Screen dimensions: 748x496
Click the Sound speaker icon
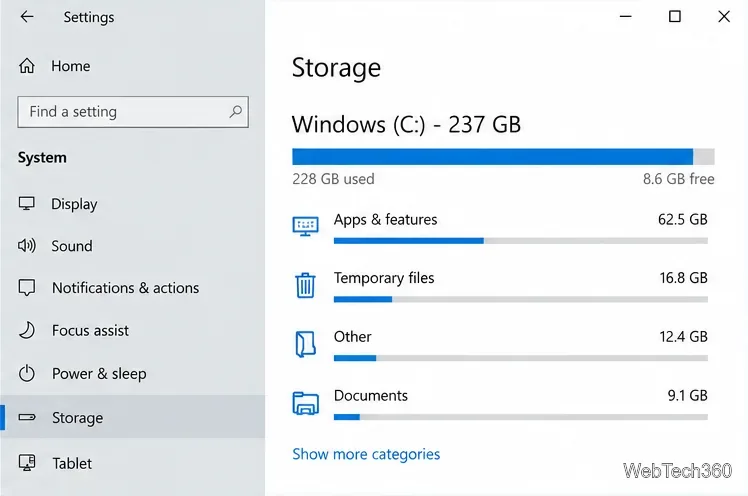click(27, 246)
